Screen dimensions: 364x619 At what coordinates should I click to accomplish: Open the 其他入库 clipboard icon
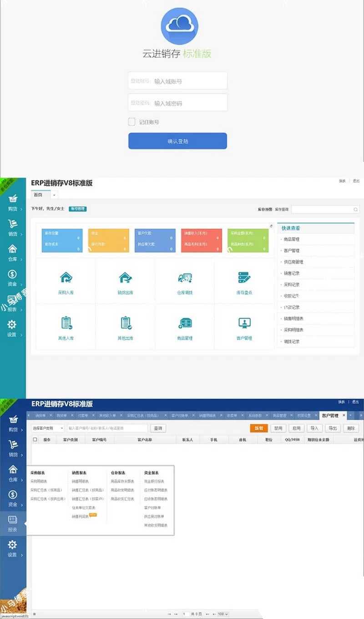pyautogui.click(x=66, y=323)
